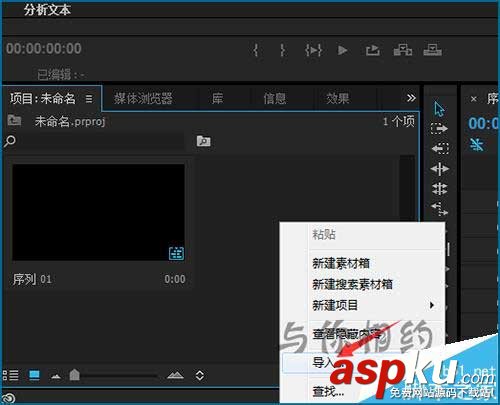
Task: Click the Insert edit icon
Action: [403, 50]
